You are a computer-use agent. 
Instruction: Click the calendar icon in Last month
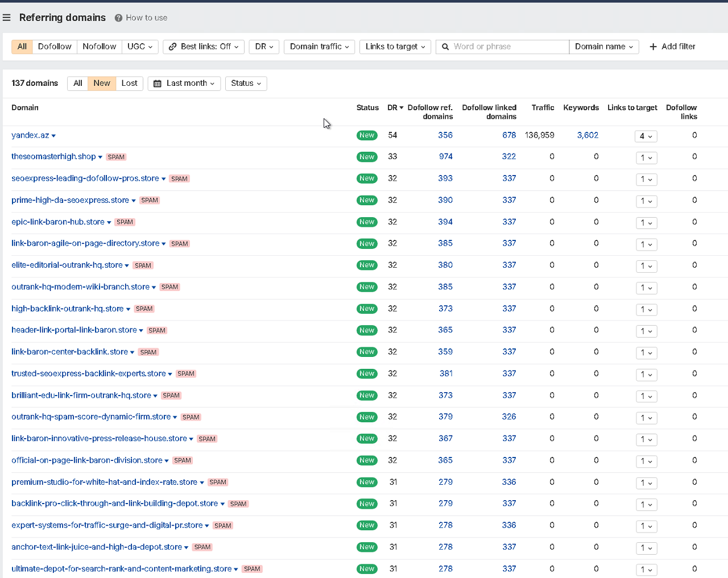click(158, 84)
